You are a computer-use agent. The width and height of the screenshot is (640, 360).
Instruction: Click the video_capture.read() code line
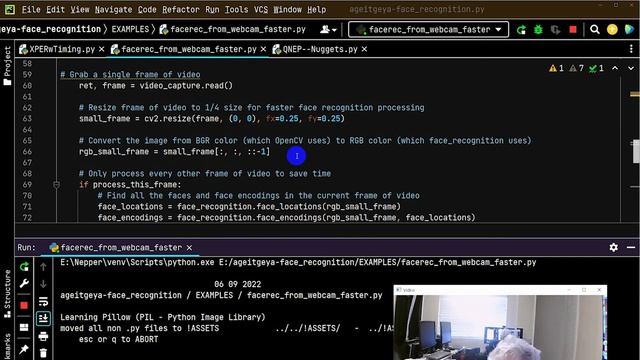(156, 86)
